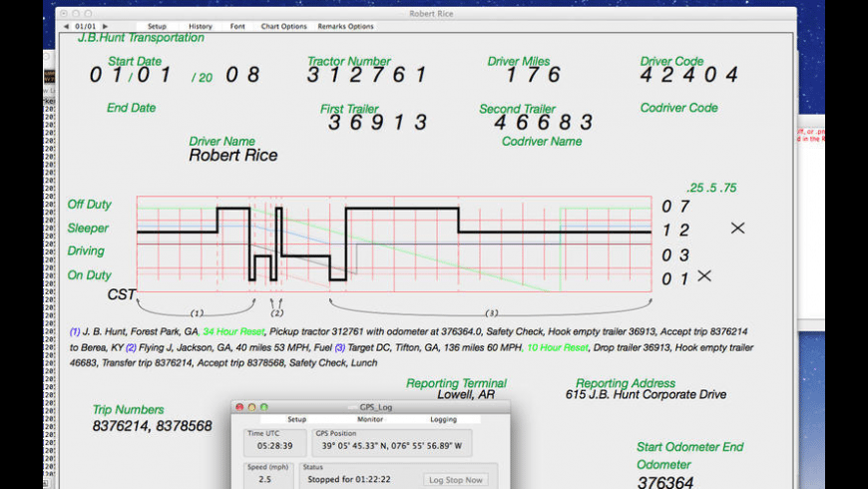Go to previous log page arrow

click(x=66, y=26)
